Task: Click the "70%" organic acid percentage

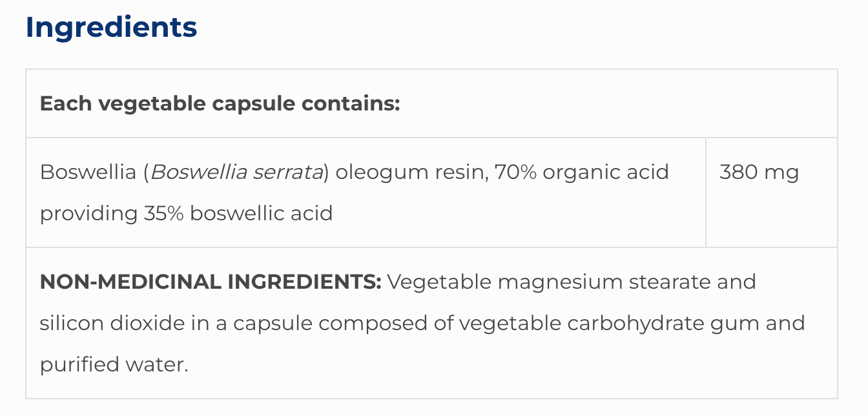Action: (515, 172)
